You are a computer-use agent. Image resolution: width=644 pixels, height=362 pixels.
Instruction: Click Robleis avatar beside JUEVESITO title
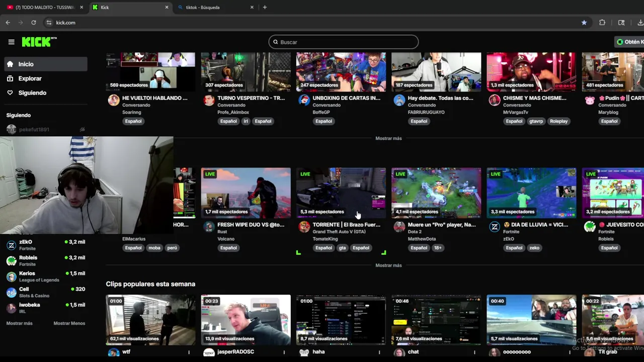coord(590,227)
